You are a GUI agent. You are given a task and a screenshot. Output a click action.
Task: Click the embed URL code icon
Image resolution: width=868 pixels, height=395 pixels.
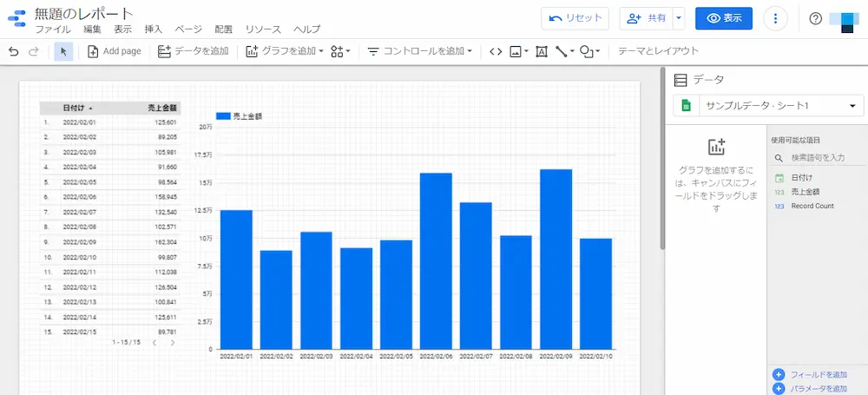point(496,51)
